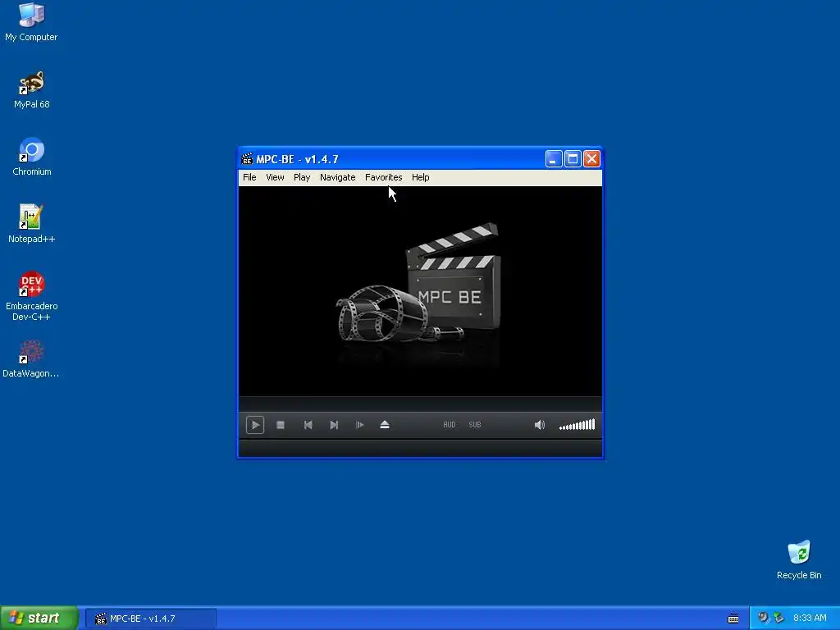Select the AUD audio track button
This screenshot has height=630, width=840.
tap(450, 425)
